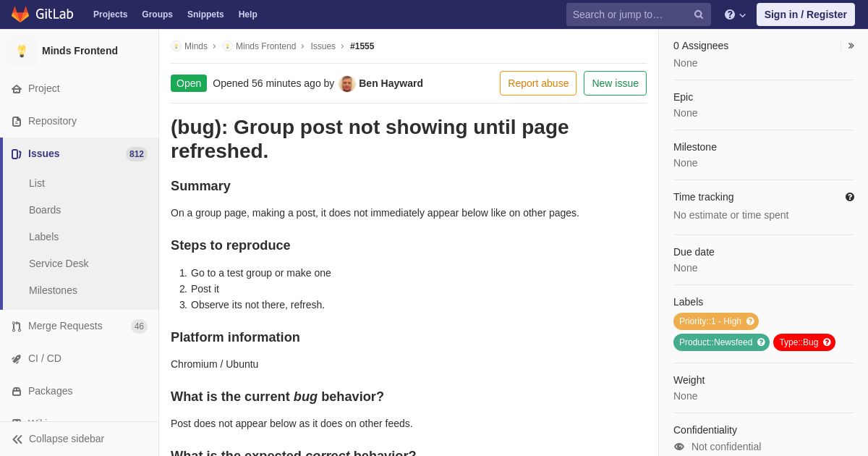Click help icon on Type::Bug label

tap(827, 342)
